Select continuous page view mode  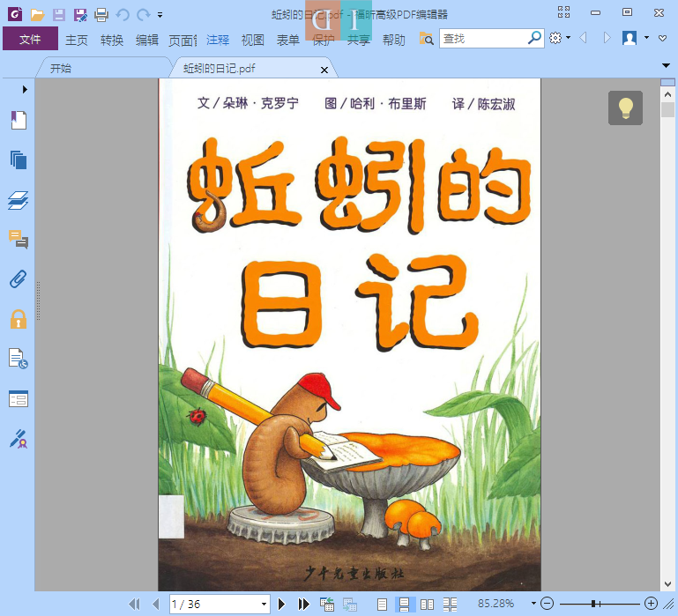405,604
